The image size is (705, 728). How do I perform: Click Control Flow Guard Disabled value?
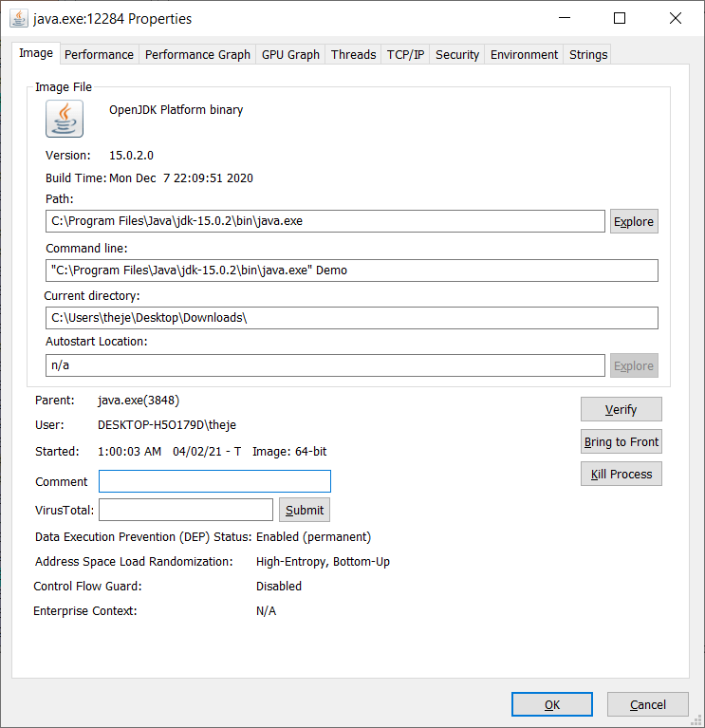tap(279, 587)
